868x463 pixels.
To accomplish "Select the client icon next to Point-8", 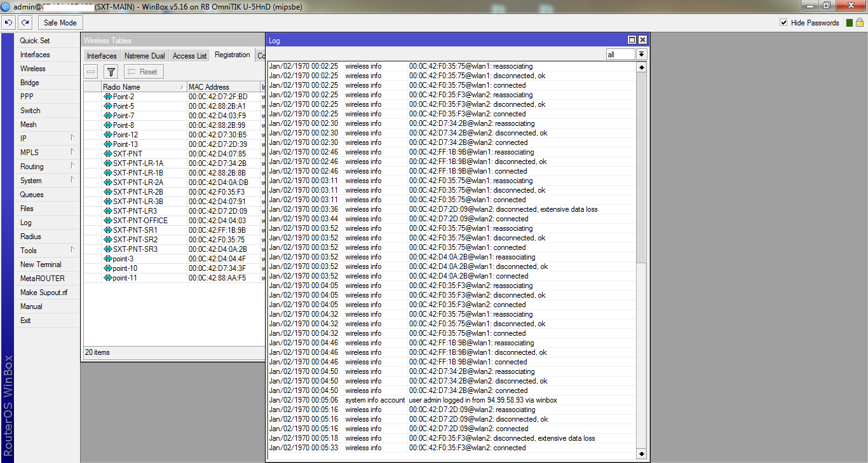I will (107, 125).
